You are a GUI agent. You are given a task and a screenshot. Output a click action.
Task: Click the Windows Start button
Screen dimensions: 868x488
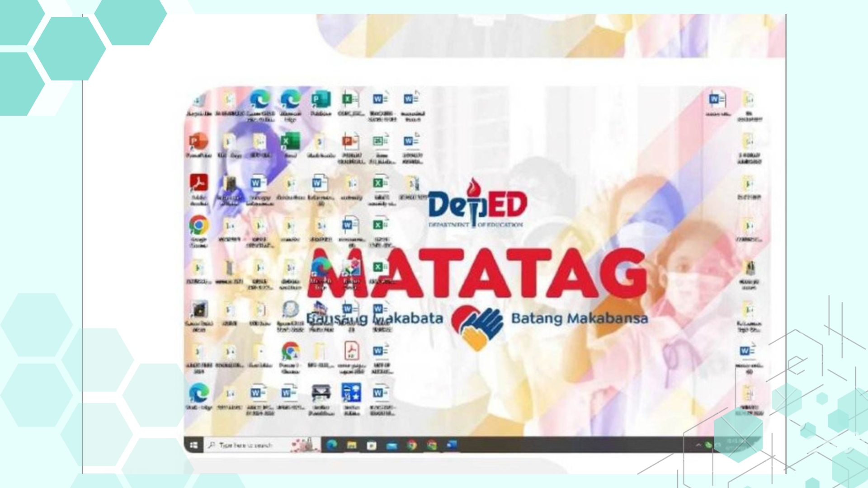coord(194,445)
